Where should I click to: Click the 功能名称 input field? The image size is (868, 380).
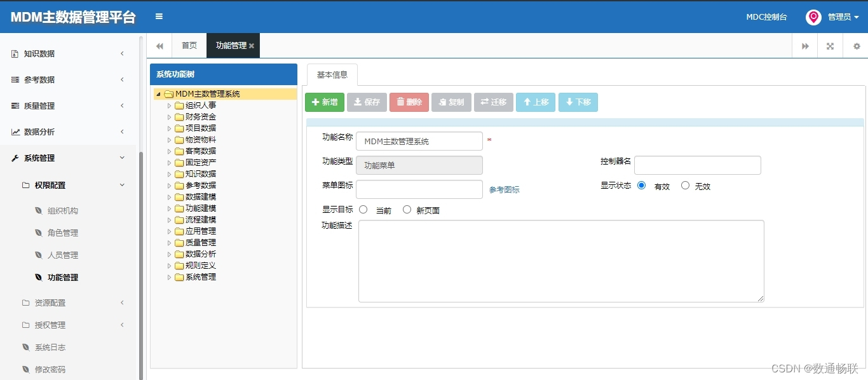click(x=419, y=141)
